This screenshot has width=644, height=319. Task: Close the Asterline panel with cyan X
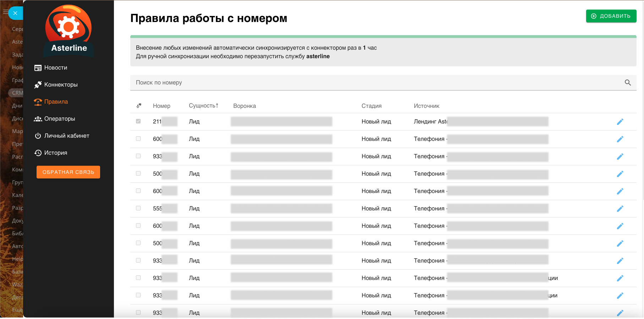pos(15,13)
